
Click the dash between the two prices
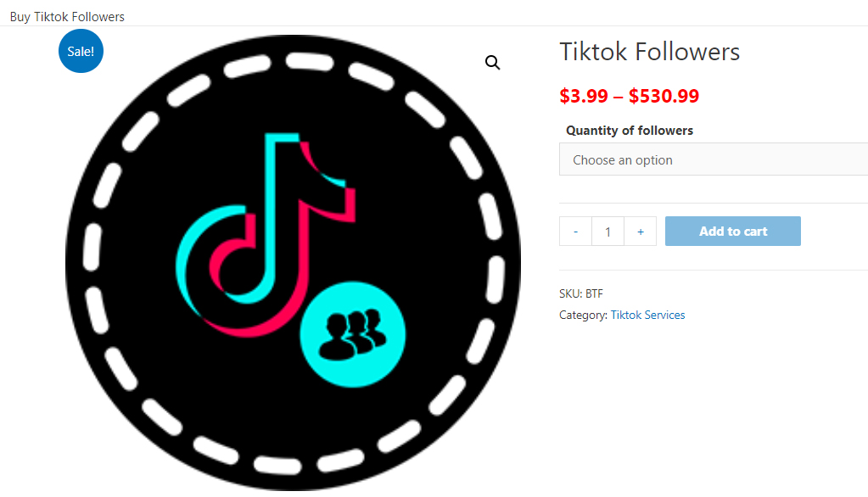click(619, 97)
